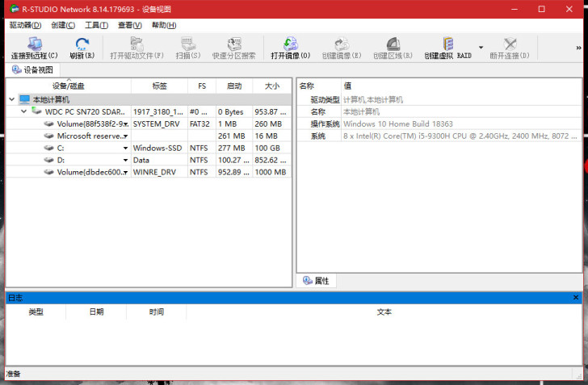Screen dimensions: 588x385
Task: Switch to the 属性 tab
Action: (316, 281)
